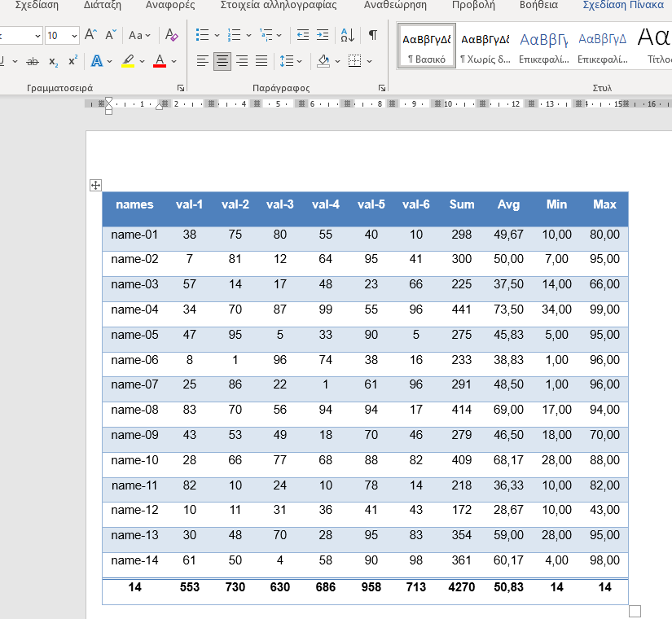Select whole table with move handle
672x619 pixels.
[x=95, y=185]
